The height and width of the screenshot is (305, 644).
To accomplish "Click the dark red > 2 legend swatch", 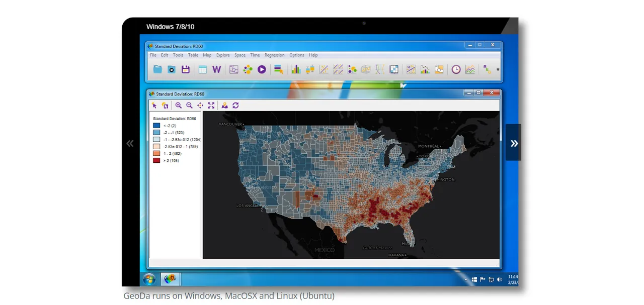I will (156, 161).
